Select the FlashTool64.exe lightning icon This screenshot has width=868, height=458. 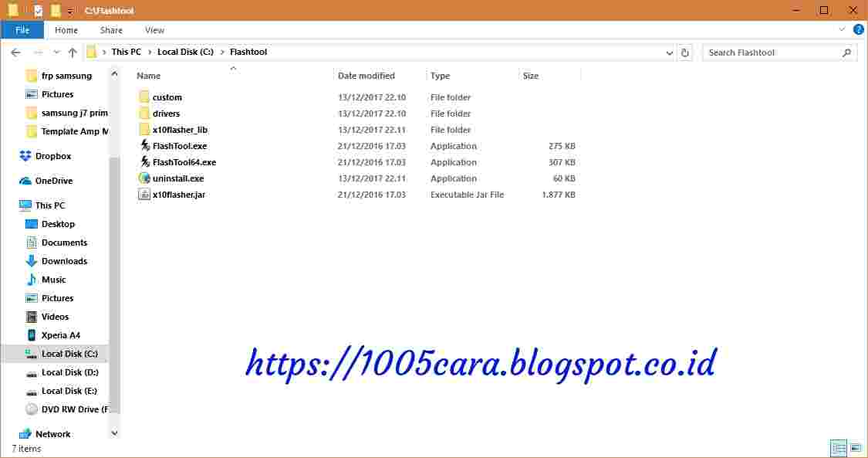point(144,161)
